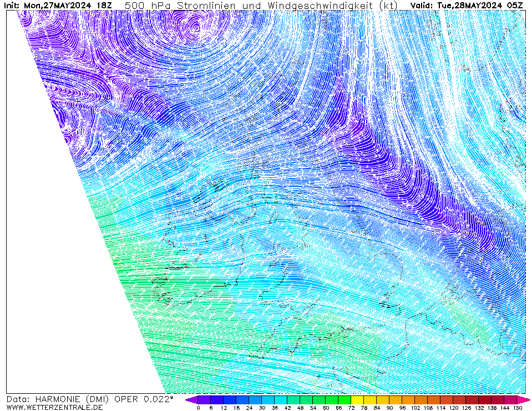Screen dimensions: 532x411
Task: Click the 84 label on the wind scale
Action: (377, 408)
